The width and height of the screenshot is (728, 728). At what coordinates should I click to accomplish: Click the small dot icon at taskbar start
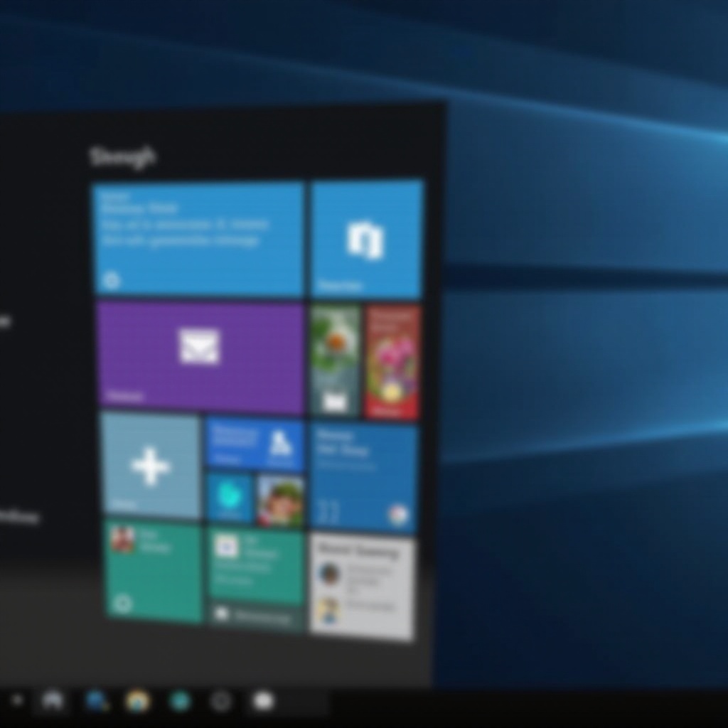pyautogui.click(x=17, y=700)
